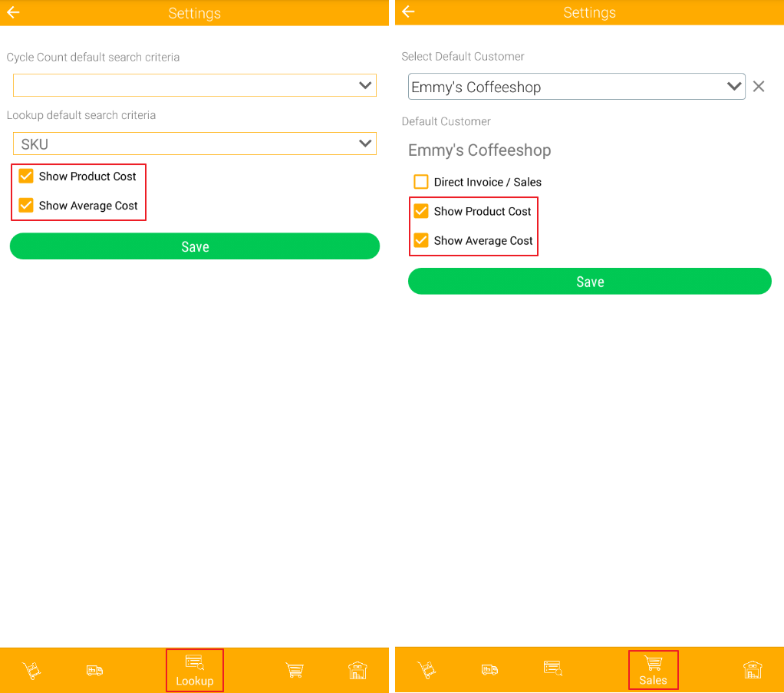Expand Cycle Count default search criteria dropdown
This screenshot has width=784, height=693.
point(195,85)
